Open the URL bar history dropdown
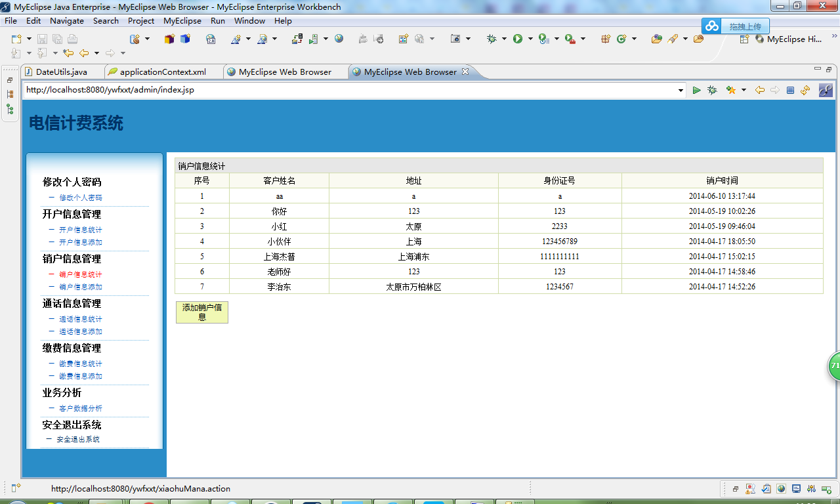840x504 pixels. pyautogui.click(x=681, y=90)
